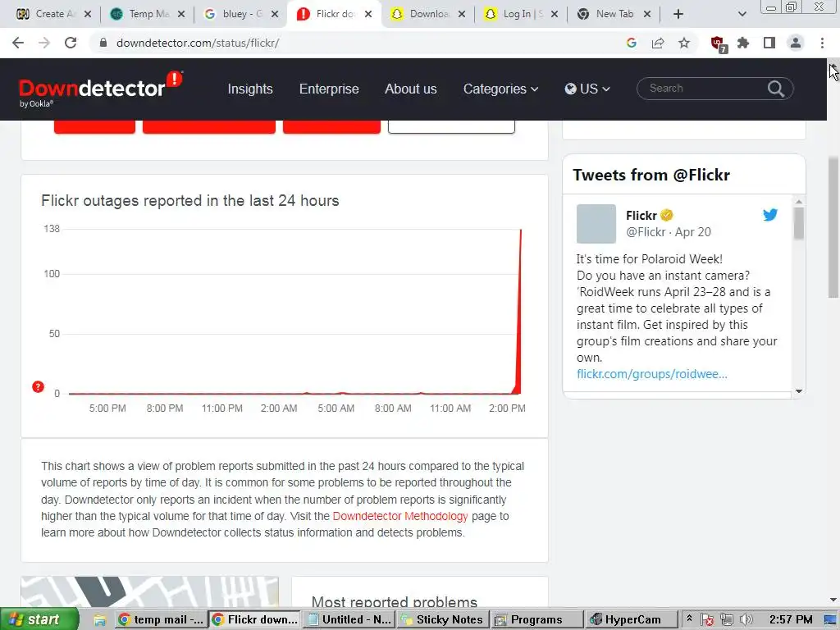
Task: Close the New Tab tab
Action: (x=647, y=14)
